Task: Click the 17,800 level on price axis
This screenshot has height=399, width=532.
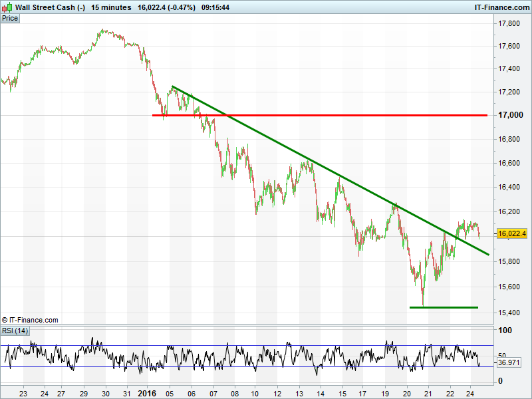Action: point(509,24)
